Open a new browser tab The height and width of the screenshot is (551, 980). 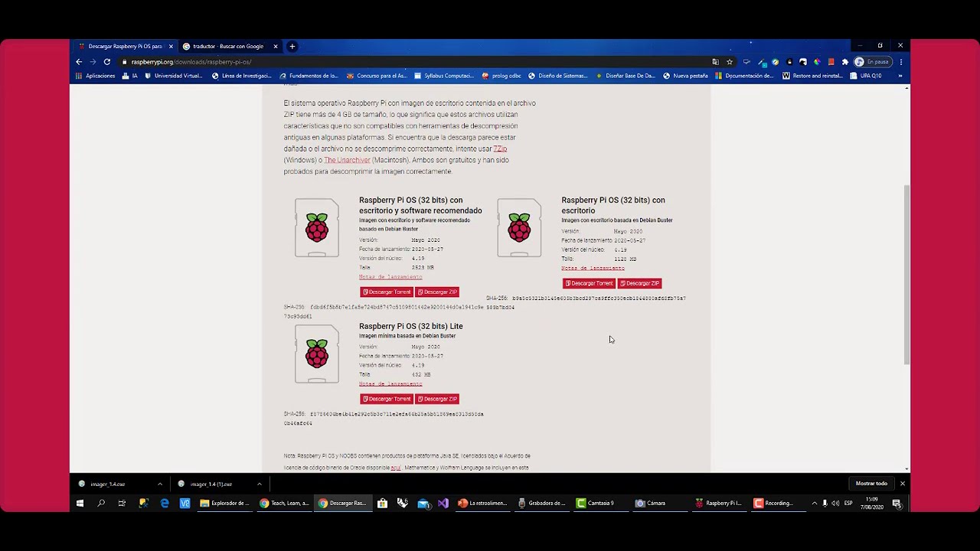coord(292,47)
